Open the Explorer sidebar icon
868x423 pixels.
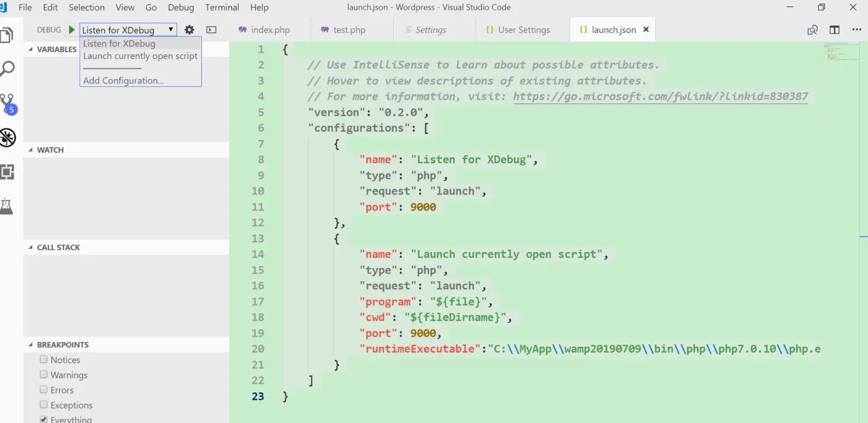tap(8, 35)
